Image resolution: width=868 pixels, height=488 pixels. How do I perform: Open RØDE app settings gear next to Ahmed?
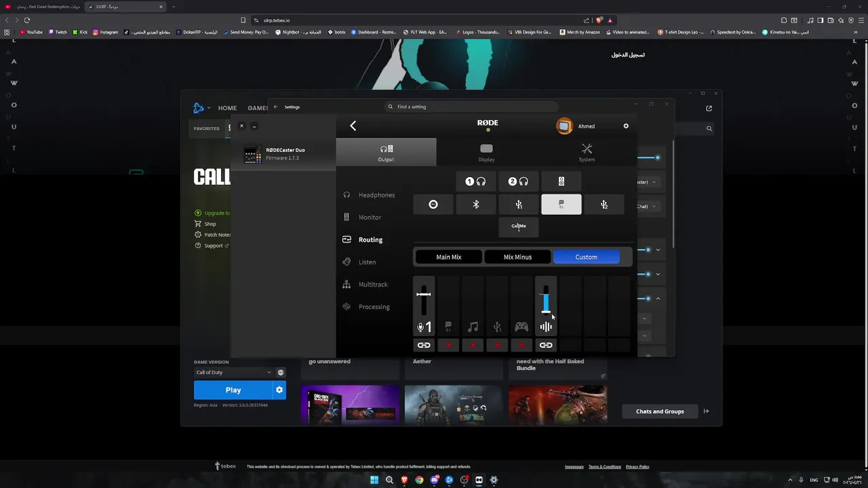[x=626, y=126]
